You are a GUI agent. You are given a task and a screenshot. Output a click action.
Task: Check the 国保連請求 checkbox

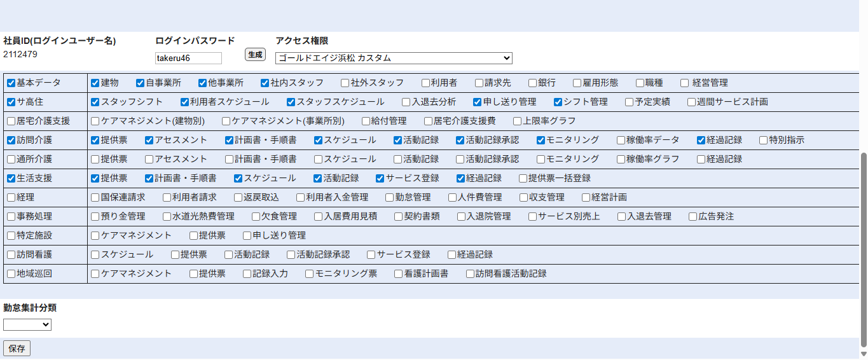(95, 197)
